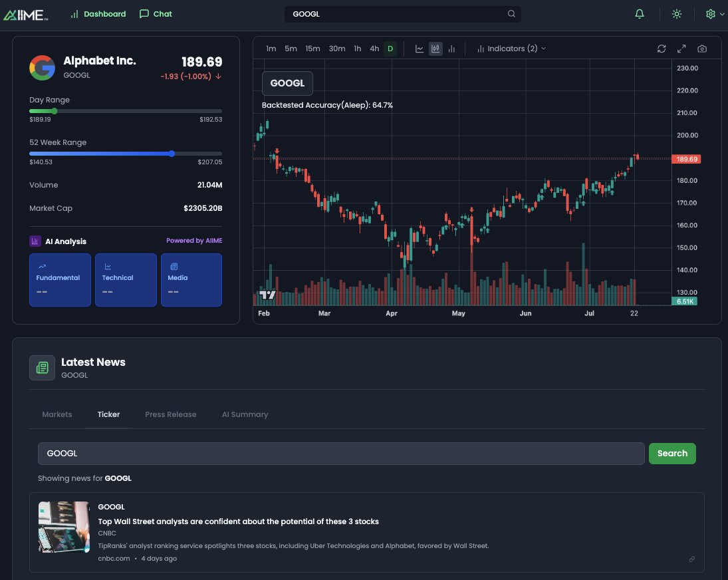Switch to line chart type
Viewport: 728px width, 580px height.
coord(420,49)
